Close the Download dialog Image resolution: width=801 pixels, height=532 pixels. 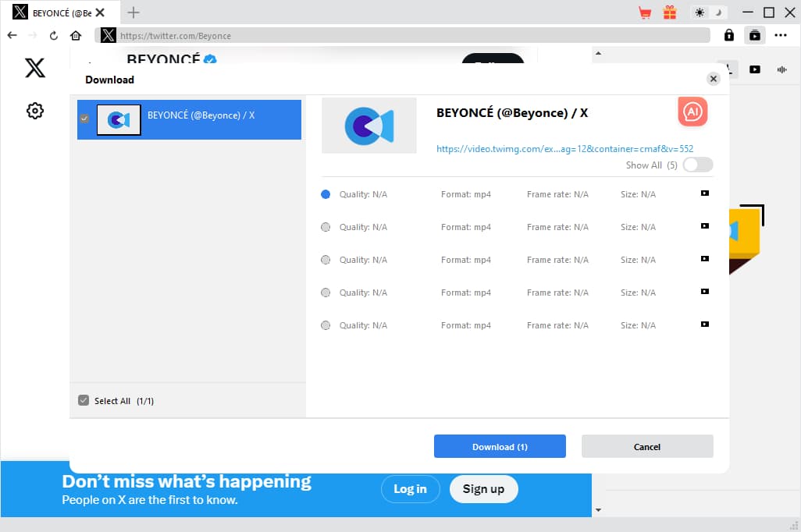point(713,79)
